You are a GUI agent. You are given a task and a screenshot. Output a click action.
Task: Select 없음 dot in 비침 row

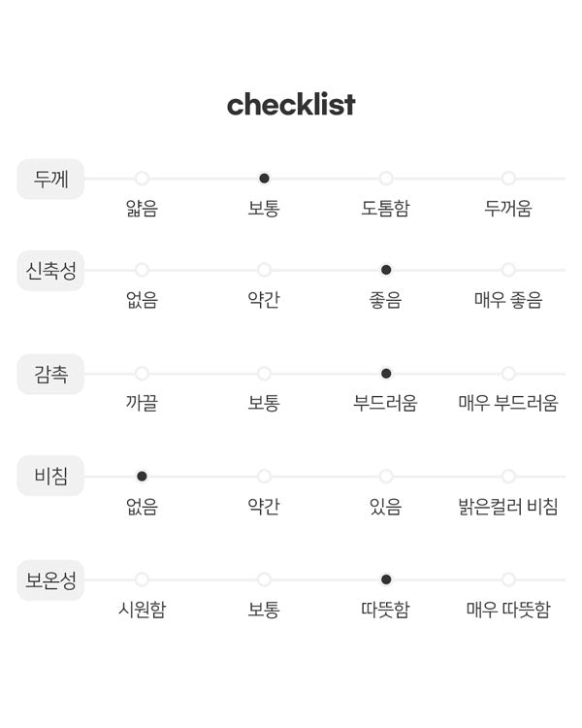click(x=142, y=477)
